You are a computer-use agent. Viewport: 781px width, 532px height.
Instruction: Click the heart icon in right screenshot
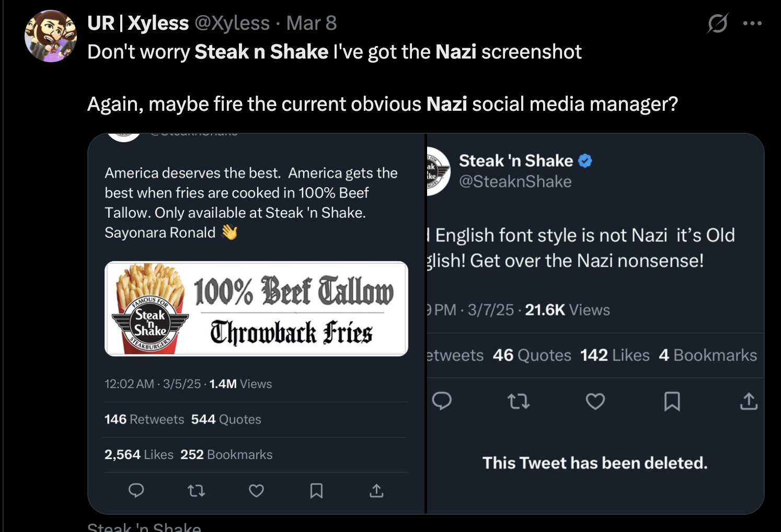[595, 401]
